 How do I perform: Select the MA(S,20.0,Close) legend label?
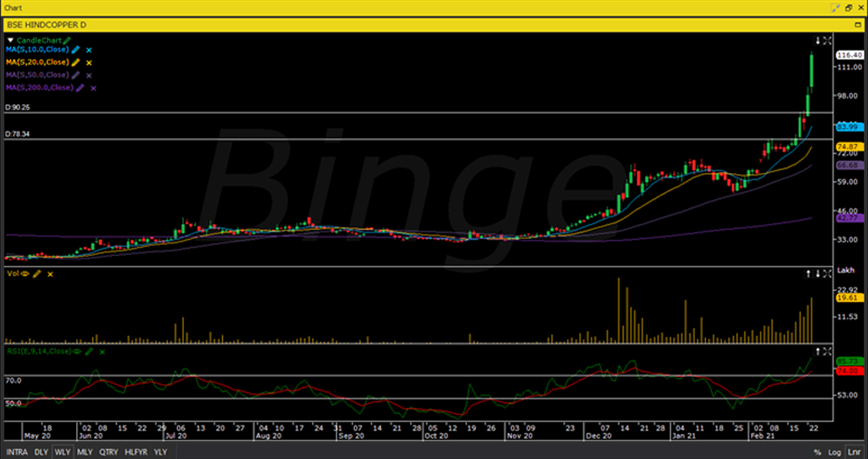click(37, 63)
